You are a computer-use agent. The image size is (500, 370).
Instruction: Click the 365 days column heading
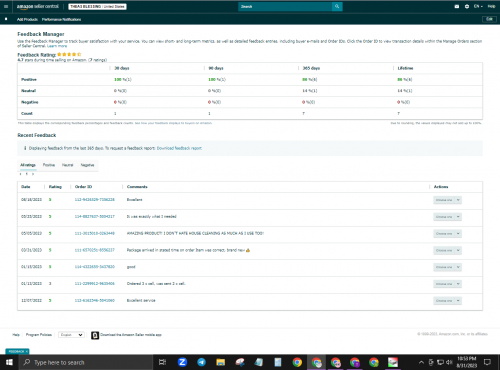click(x=311, y=68)
